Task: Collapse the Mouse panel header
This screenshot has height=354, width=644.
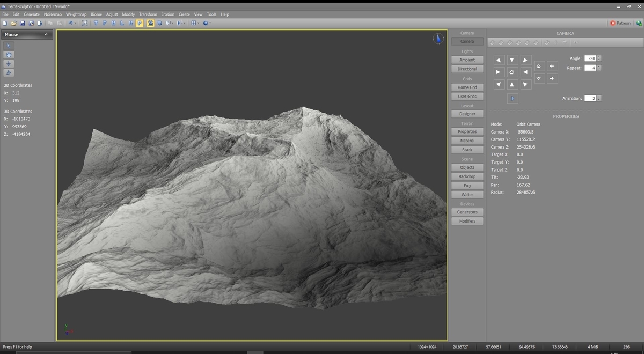Action: coord(46,34)
